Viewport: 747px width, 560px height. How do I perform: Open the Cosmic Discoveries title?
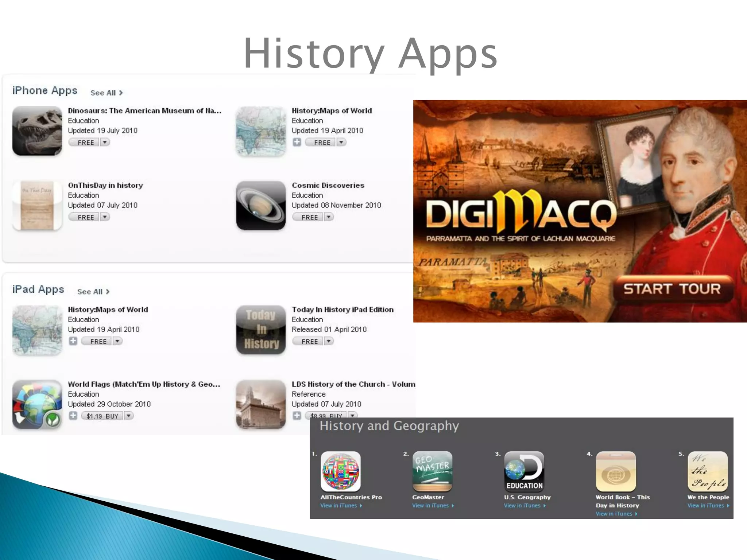pyautogui.click(x=328, y=185)
